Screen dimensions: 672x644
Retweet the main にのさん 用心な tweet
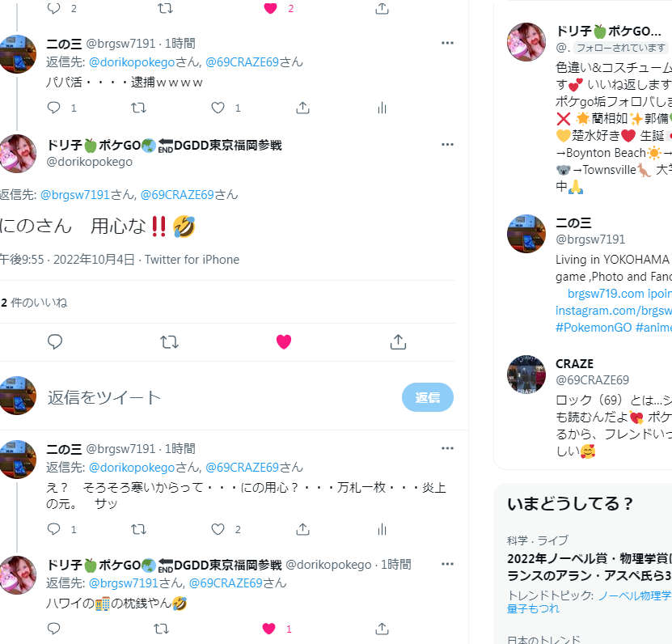pyautogui.click(x=169, y=341)
